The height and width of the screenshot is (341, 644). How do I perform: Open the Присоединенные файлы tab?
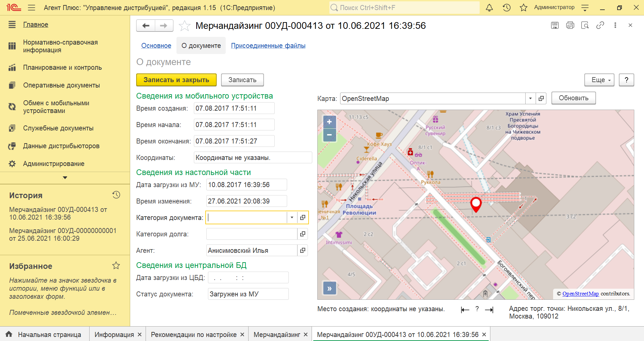point(268,46)
